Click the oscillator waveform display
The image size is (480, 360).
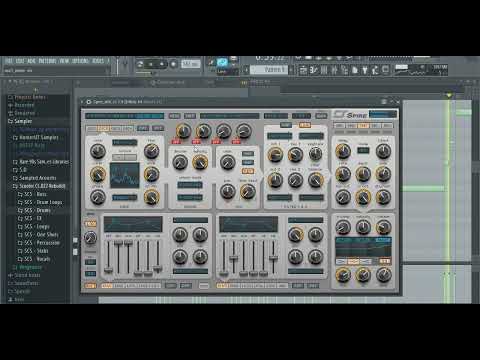(x=125, y=175)
